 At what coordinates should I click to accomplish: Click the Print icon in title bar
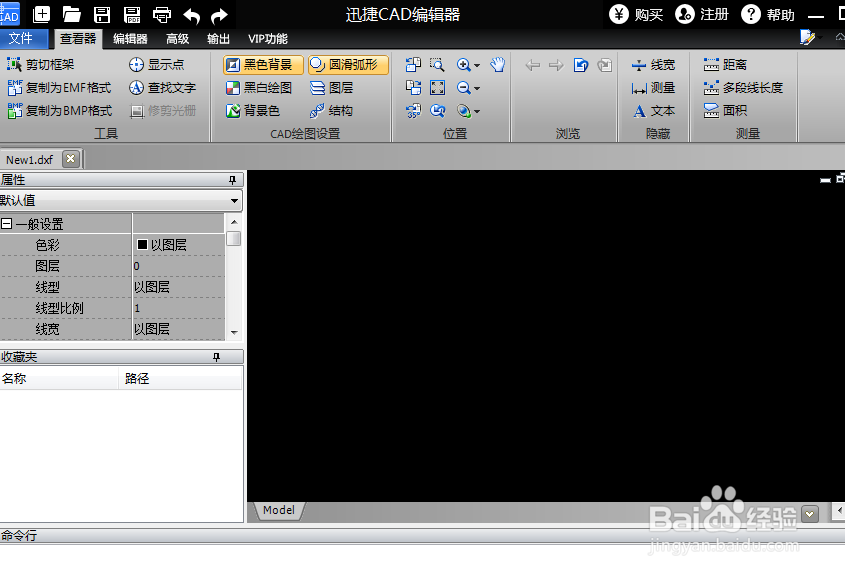coord(162,15)
